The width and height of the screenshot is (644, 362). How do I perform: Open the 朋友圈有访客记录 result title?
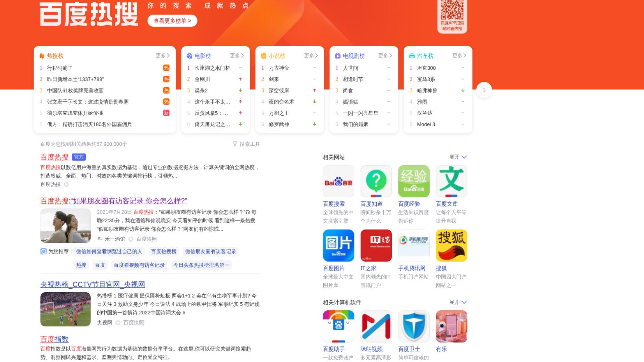tap(114, 201)
